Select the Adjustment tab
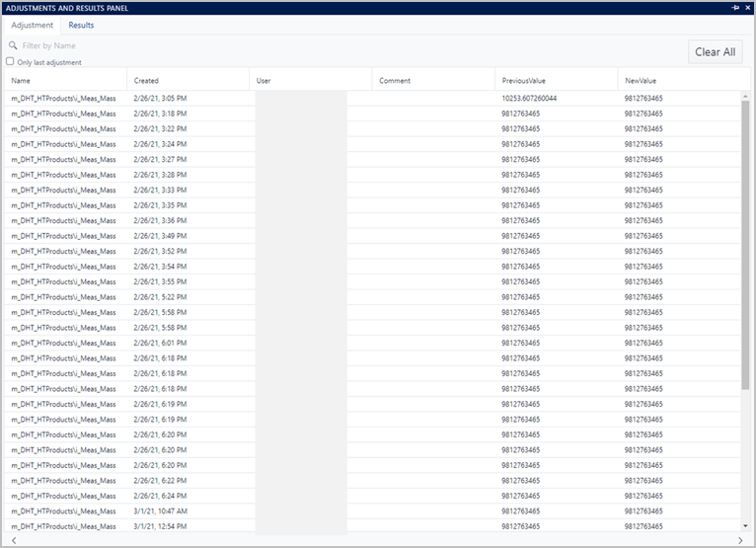The width and height of the screenshot is (756, 548). 32,25
